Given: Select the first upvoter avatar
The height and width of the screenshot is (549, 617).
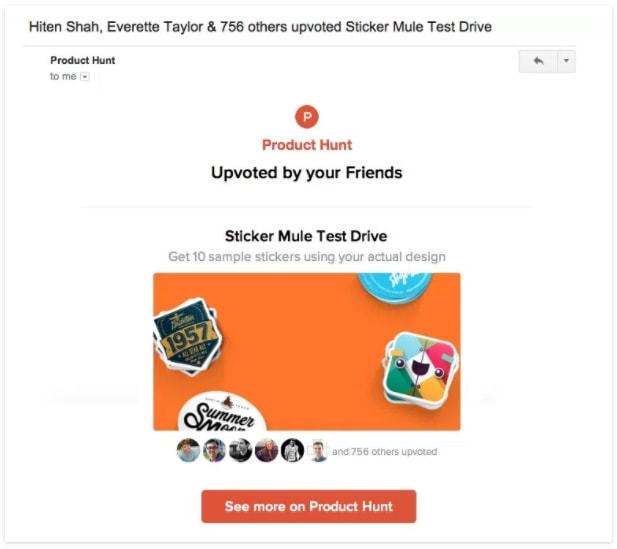Looking at the screenshot, I should (x=188, y=450).
